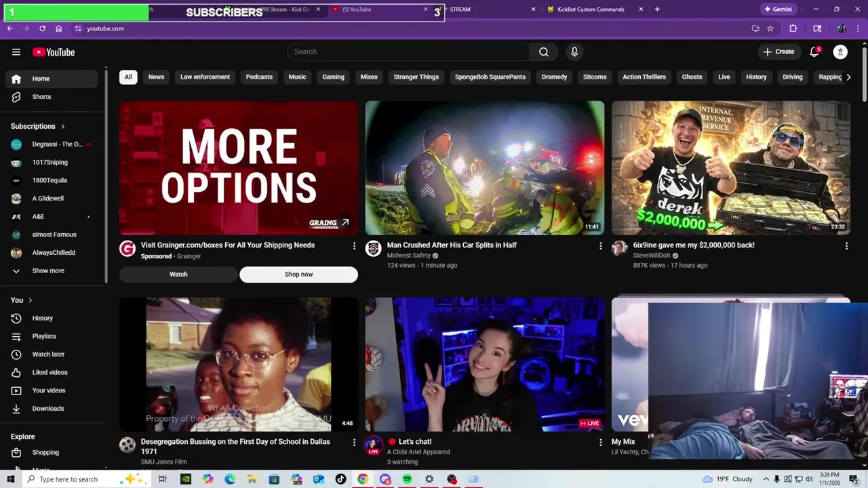The image size is (868, 488).
Task: Click the browser home button
Action: pos(59,28)
